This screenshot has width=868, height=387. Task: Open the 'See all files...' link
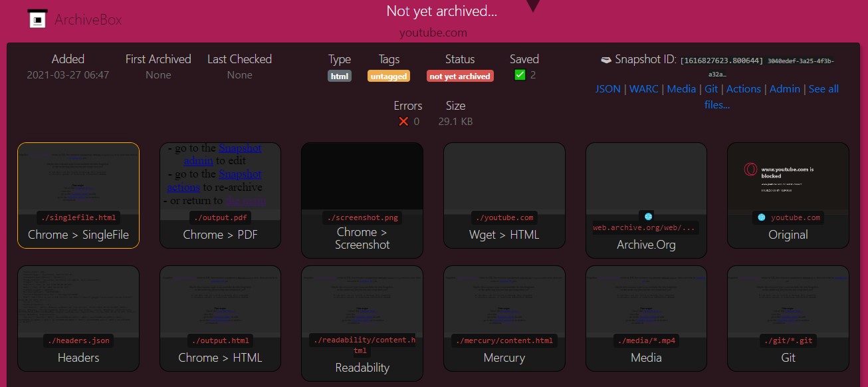[772, 97]
